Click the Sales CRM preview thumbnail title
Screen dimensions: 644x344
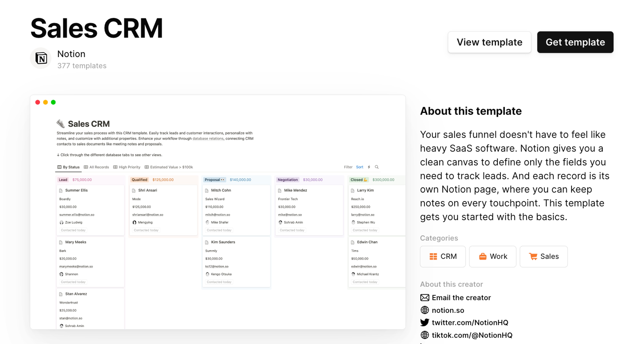(x=89, y=124)
